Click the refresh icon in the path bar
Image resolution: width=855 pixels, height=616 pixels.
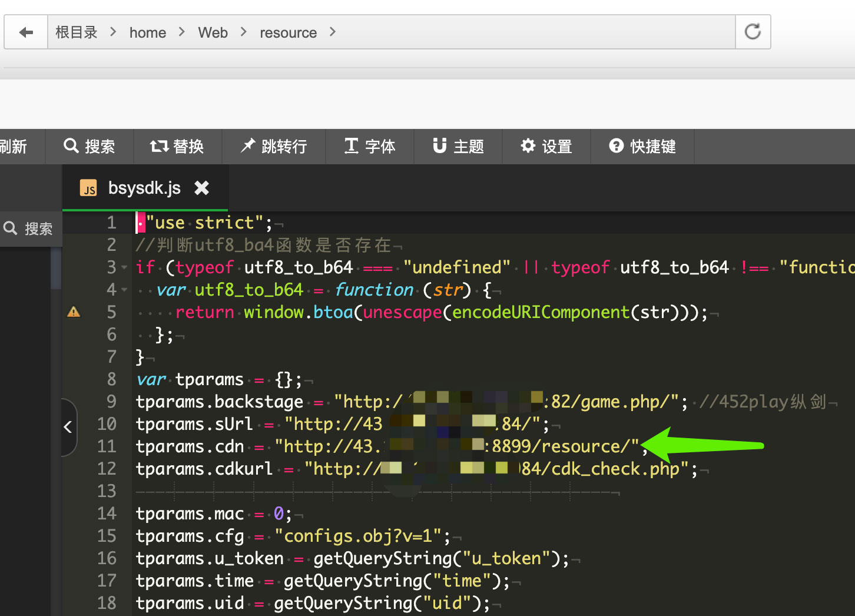point(753,32)
